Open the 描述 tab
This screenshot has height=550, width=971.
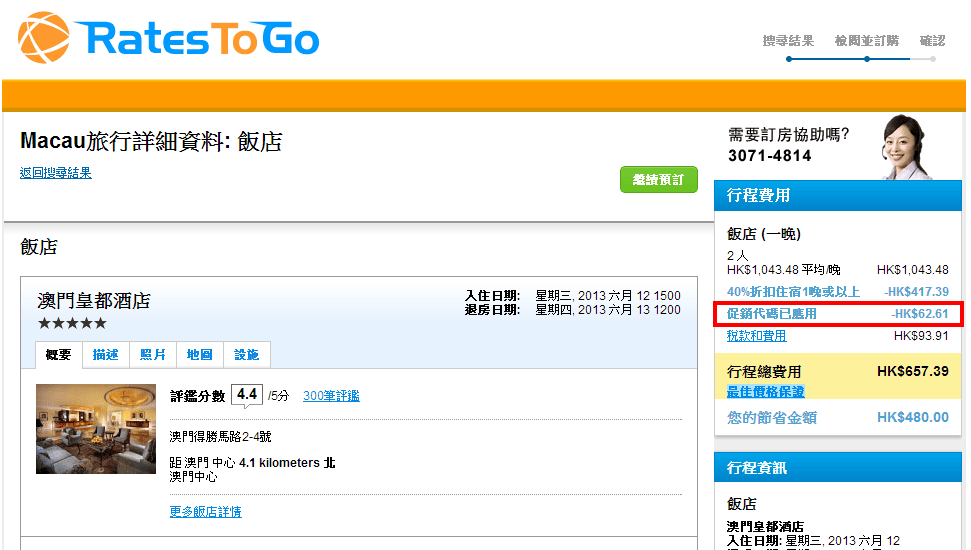(105, 355)
